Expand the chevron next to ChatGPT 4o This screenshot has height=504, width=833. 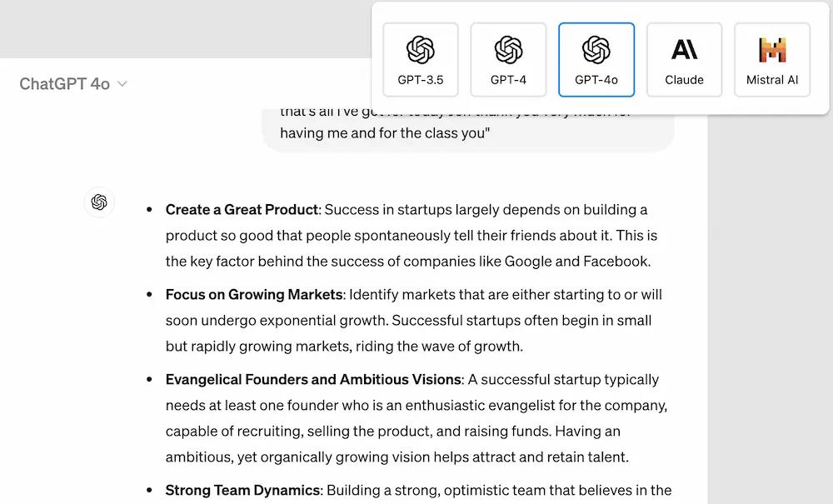pos(122,84)
